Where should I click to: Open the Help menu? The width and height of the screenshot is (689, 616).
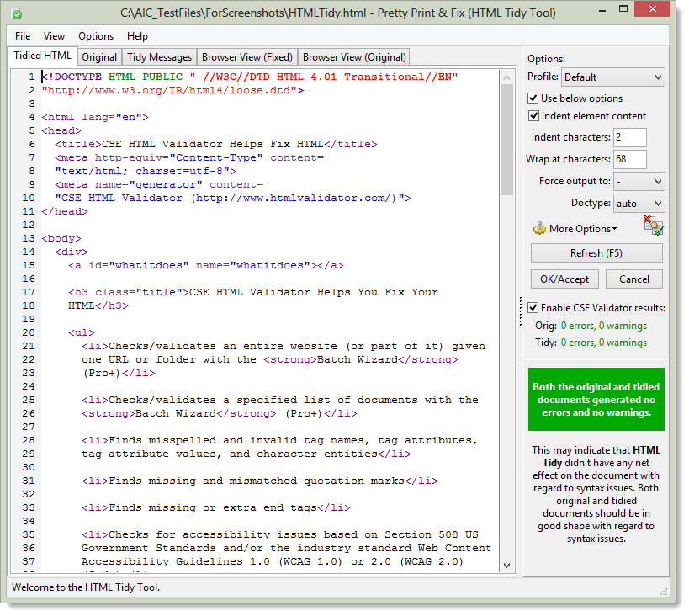137,36
